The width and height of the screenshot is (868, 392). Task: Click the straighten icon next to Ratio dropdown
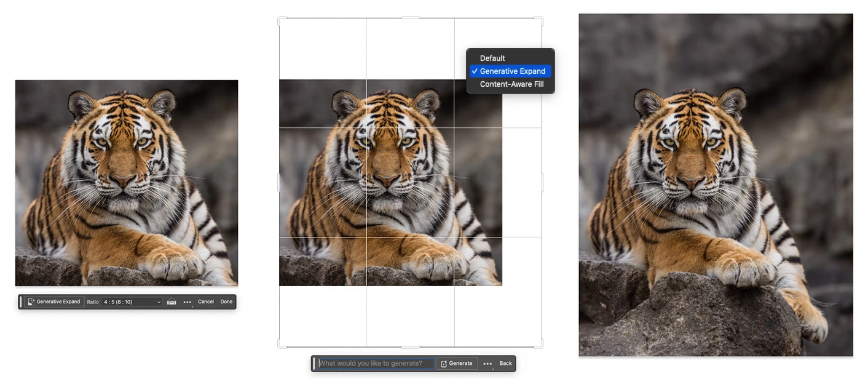[172, 302]
